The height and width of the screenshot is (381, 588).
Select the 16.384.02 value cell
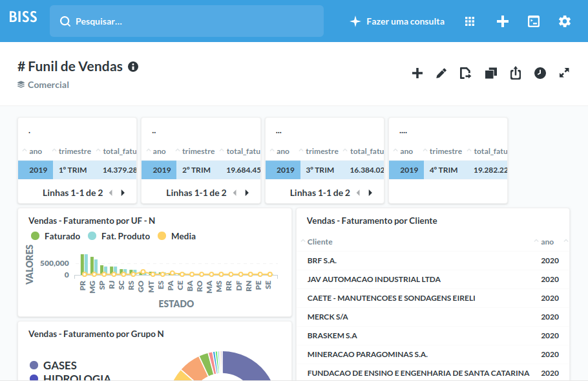pos(364,170)
